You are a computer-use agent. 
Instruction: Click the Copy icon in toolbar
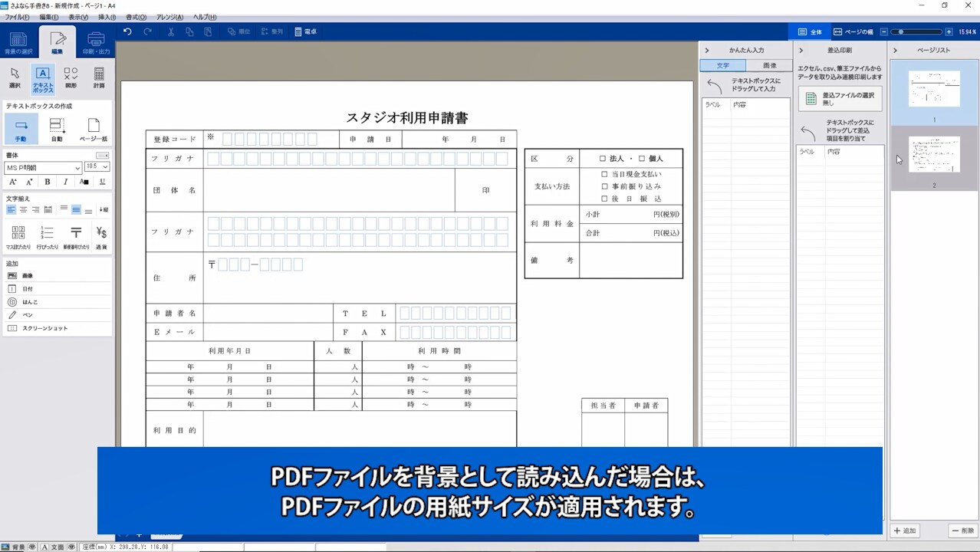(189, 31)
